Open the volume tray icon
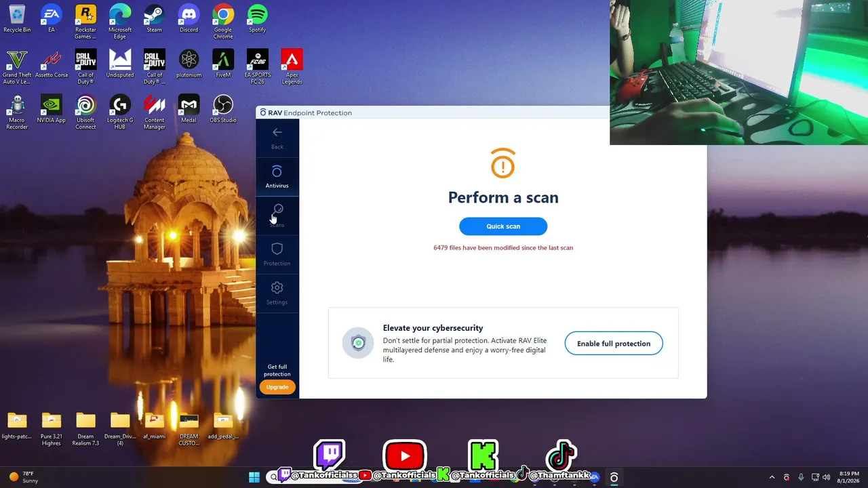This screenshot has height=488, width=868. point(827,477)
